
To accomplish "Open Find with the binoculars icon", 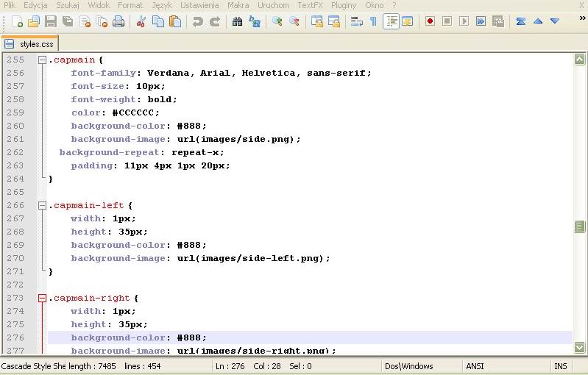I will pyautogui.click(x=237, y=22).
